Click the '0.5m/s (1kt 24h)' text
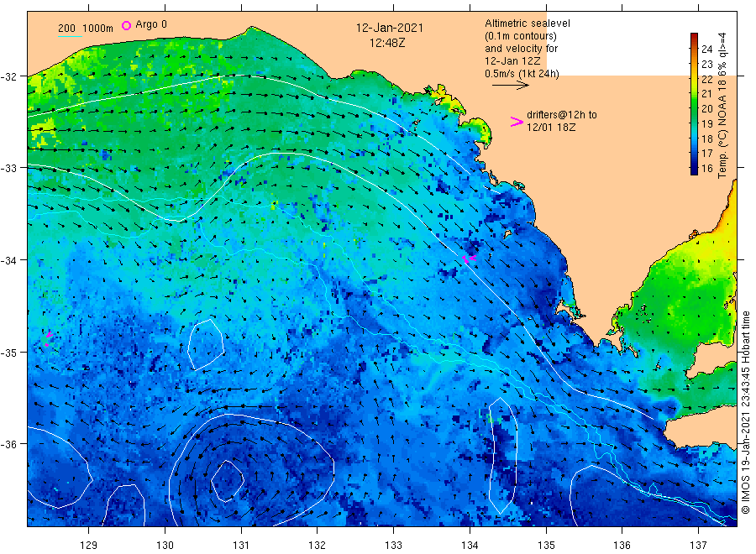Image resolution: width=756 pixels, height=554 pixels. [x=522, y=73]
